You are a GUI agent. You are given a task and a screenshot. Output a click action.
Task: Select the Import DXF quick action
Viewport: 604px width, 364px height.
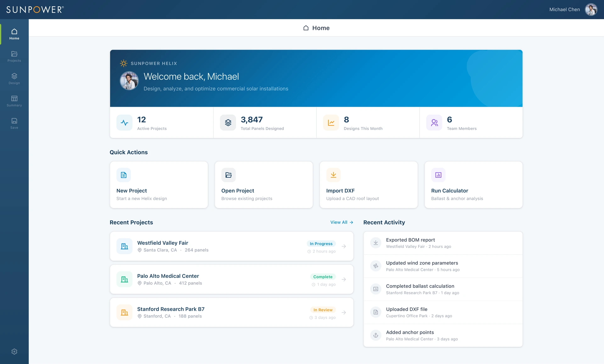coord(369,185)
